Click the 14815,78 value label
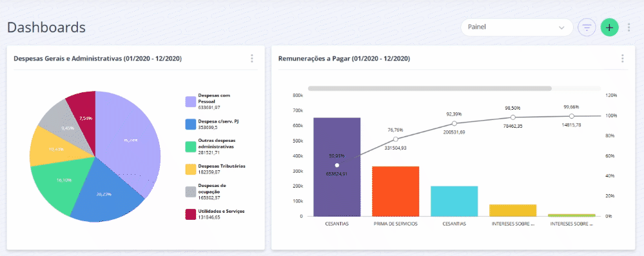The height and width of the screenshot is (256, 644). coord(572,124)
